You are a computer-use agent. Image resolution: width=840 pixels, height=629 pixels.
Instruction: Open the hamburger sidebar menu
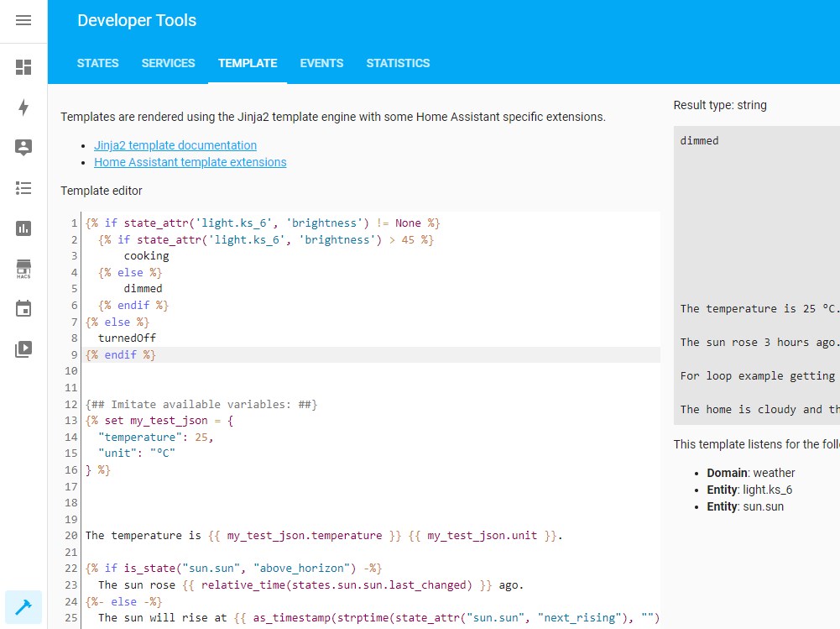[x=23, y=20]
